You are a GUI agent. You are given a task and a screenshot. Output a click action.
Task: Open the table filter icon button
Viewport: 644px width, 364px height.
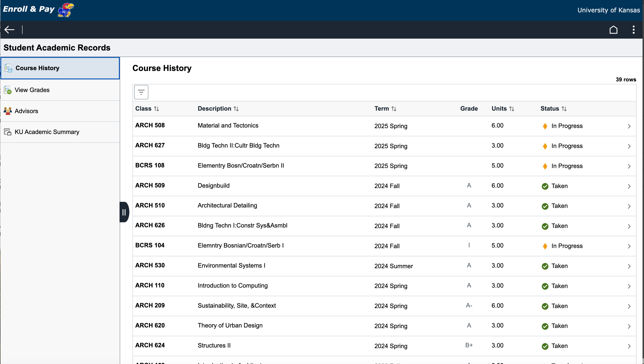tap(141, 92)
